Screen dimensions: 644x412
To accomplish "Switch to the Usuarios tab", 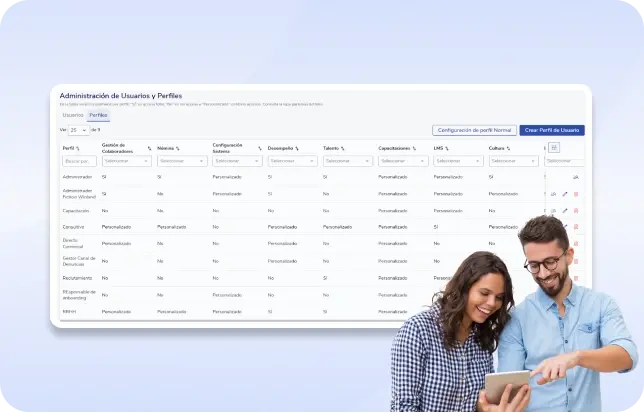I will (x=73, y=115).
